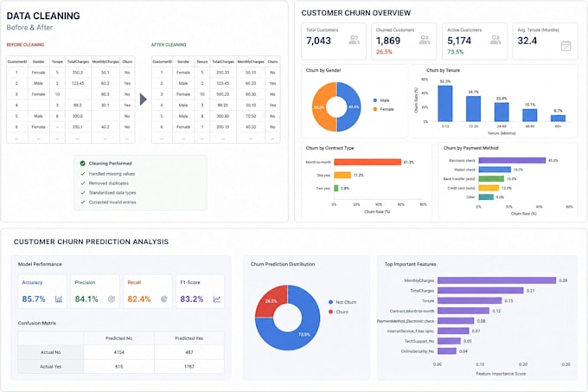The height and width of the screenshot is (392, 588).
Task: Click the Total Customers people icon
Action: [354, 40]
